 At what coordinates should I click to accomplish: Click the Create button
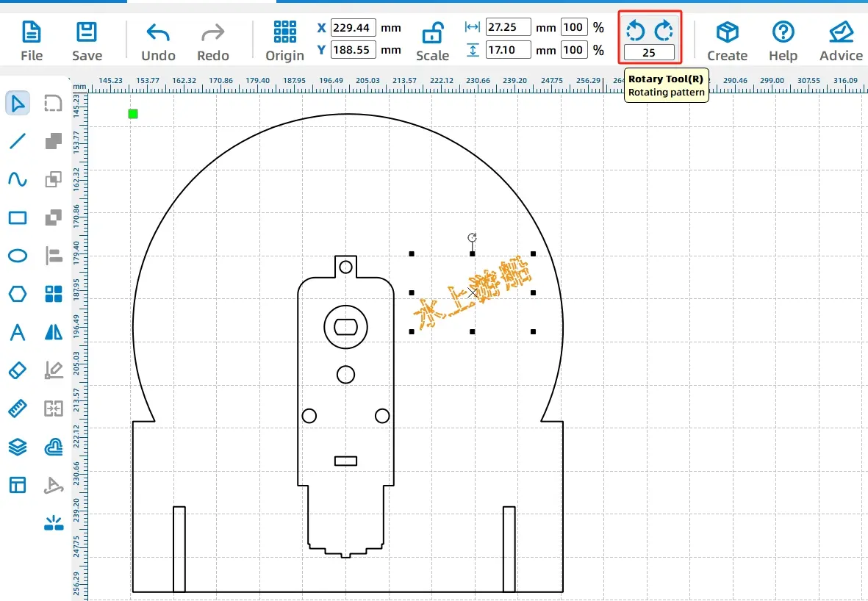(x=728, y=41)
